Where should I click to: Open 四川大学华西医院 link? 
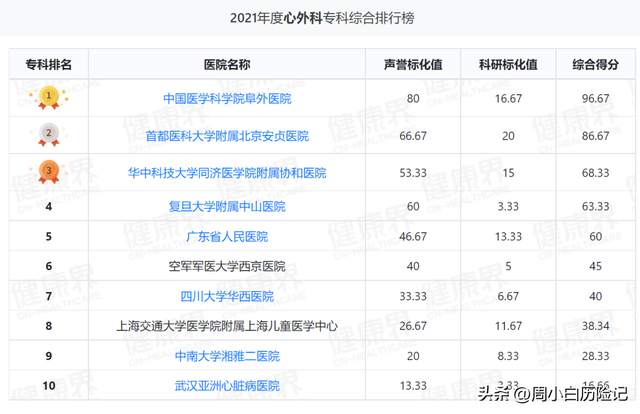click(227, 296)
